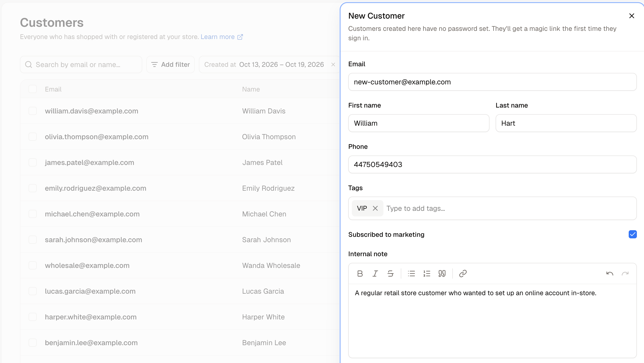Focus the First name field

coord(419,123)
